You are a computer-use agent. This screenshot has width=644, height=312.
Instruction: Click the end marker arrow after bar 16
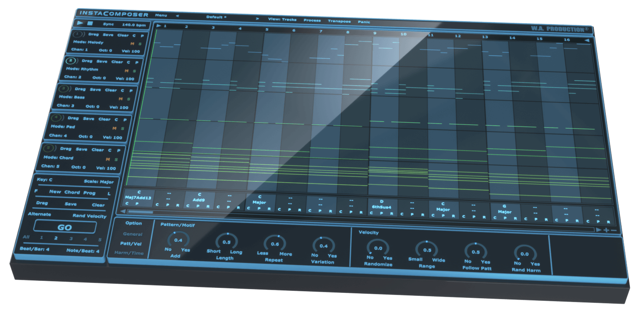point(587,40)
